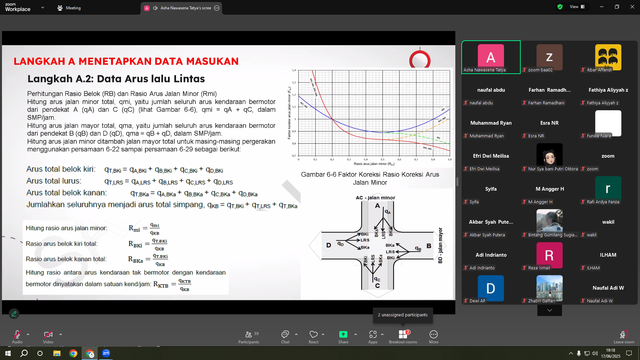Select Dewi AP's blue D avatar

click(491, 288)
